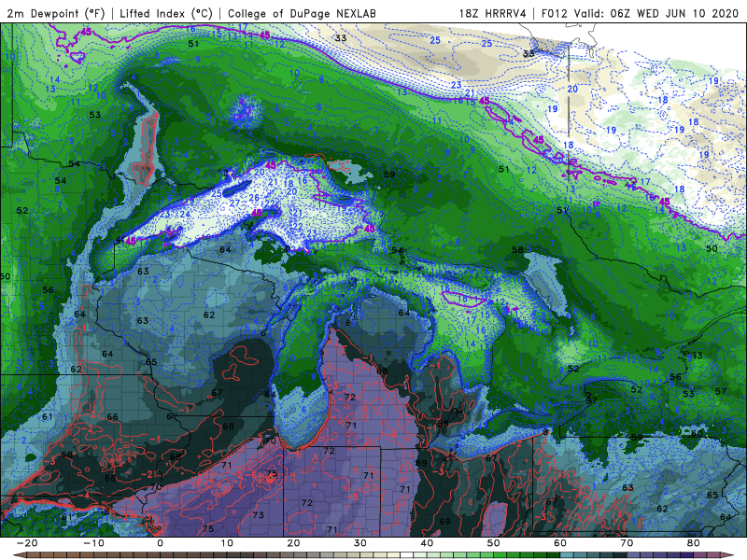Click the -10 label on the color scale
The image size is (747, 560).
tap(93, 543)
